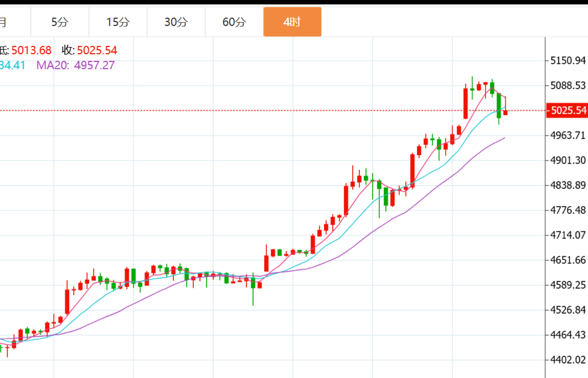Click the 4402.02 label on price axis
Viewport: 588px width, 378px height.
pos(568,360)
